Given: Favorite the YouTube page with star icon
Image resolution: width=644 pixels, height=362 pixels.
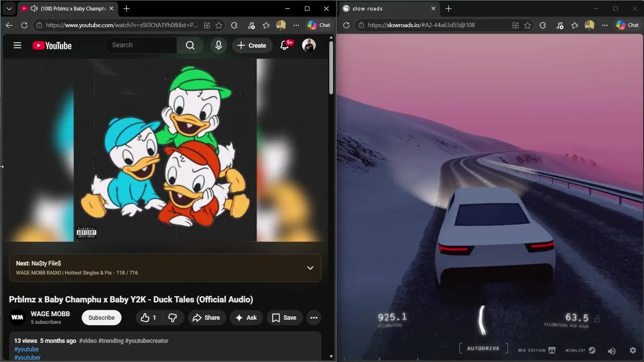Looking at the screenshot, I should point(219,25).
